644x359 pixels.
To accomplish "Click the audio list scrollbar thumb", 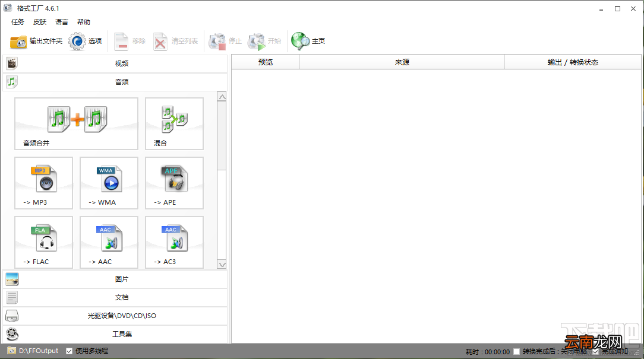I will 222,135.
